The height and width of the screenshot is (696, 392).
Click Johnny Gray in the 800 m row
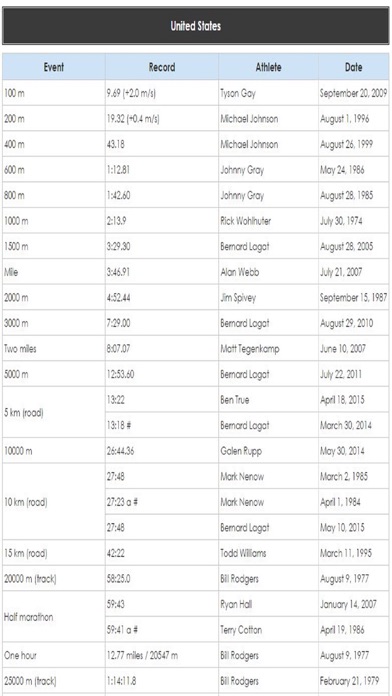point(242,196)
